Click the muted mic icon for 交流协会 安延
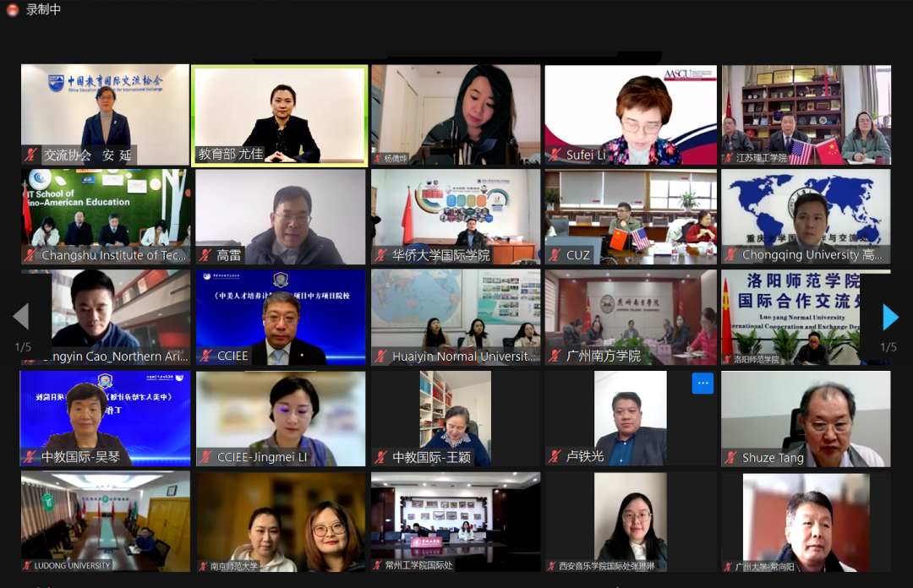 click(x=31, y=155)
